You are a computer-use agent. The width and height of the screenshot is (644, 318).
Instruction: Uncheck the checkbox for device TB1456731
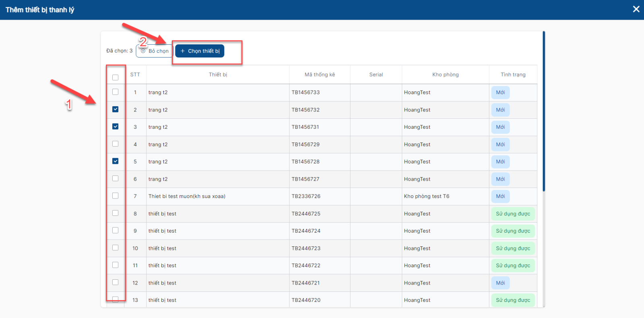[x=116, y=126]
